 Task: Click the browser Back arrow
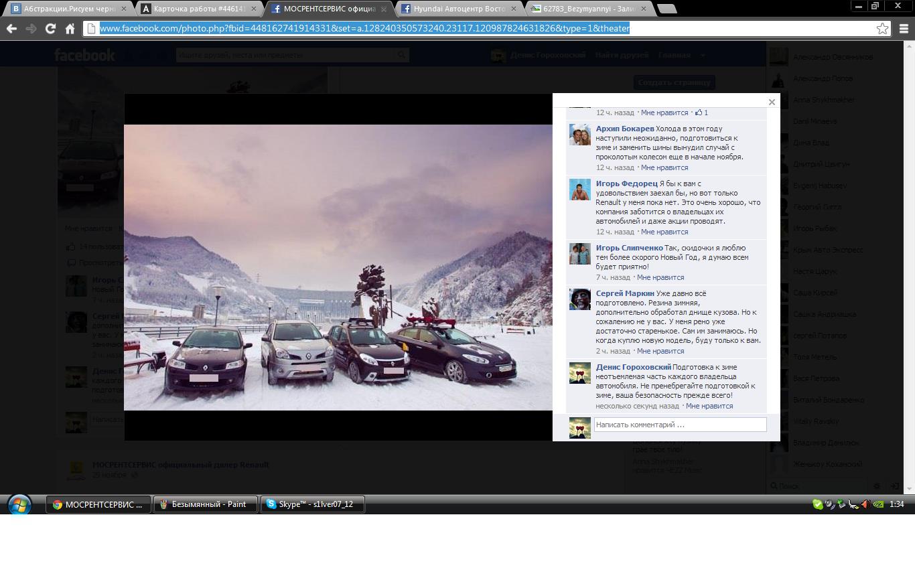11,29
